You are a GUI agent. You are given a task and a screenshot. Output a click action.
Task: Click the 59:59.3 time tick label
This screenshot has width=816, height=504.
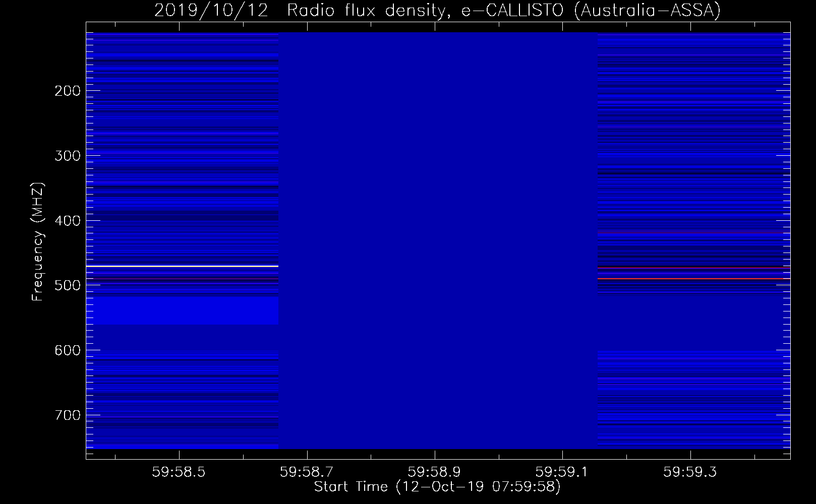(689, 472)
